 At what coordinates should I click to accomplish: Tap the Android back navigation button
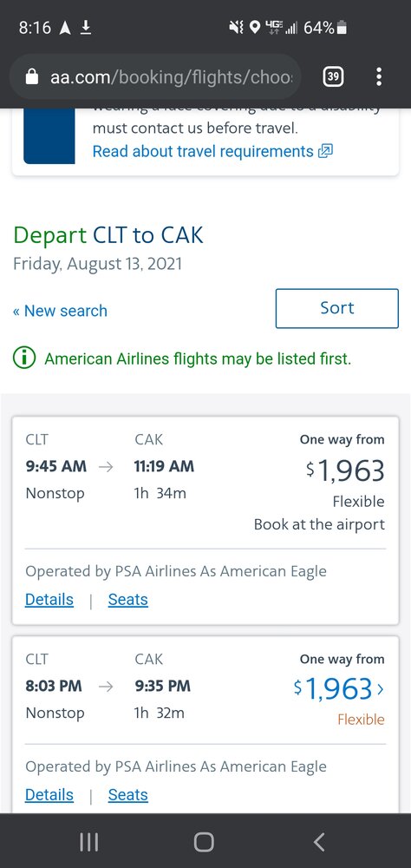click(319, 842)
